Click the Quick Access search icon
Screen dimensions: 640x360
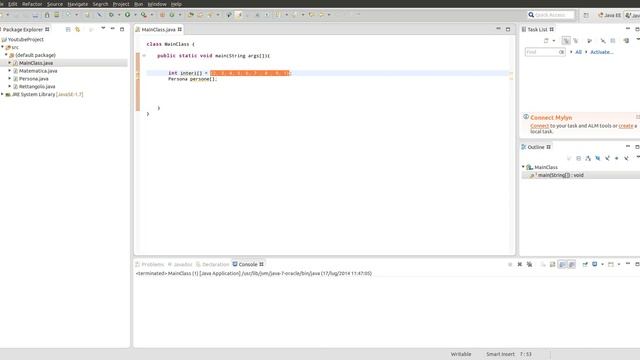(531, 15)
